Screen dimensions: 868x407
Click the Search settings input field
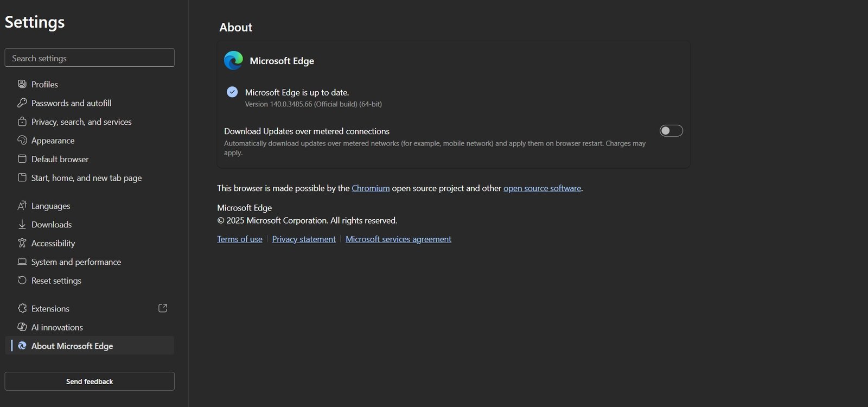90,58
